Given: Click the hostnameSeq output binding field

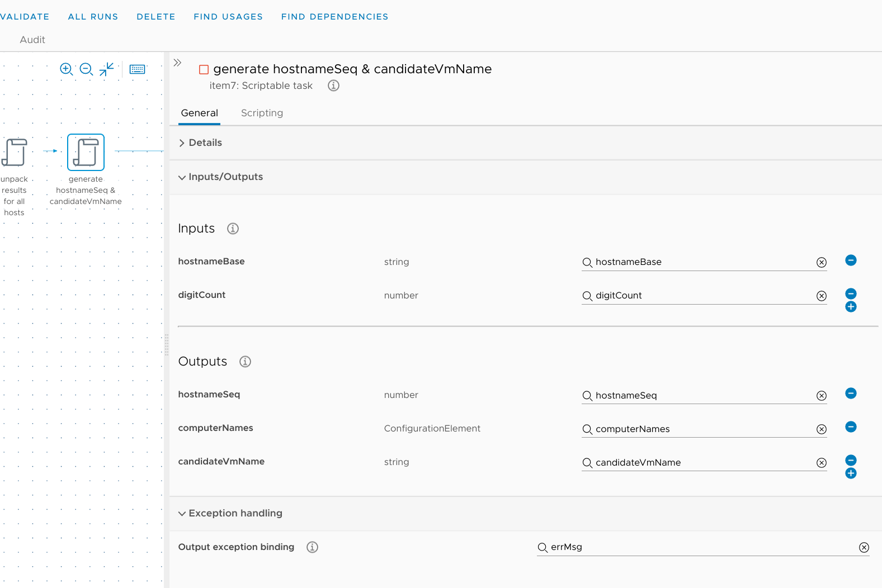Looking at the screenshot, I should pyautogui.click(x=704, y=396).
